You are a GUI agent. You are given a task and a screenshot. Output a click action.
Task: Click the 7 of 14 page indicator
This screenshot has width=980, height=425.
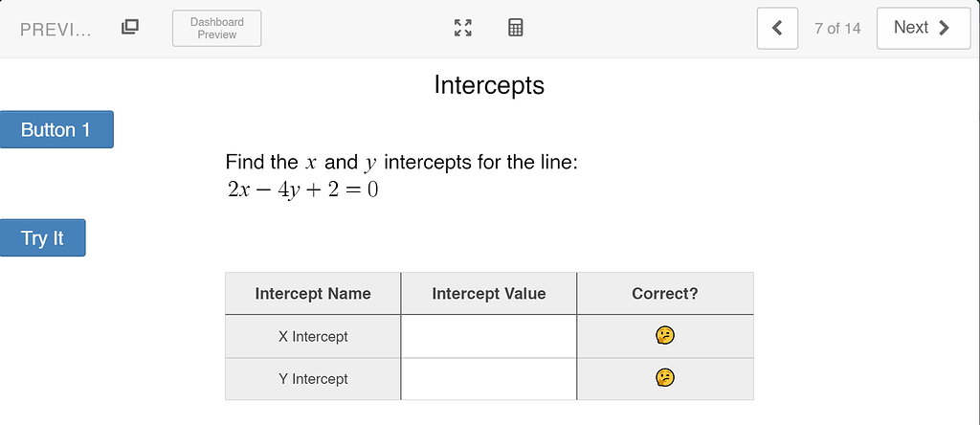point(837,28)
